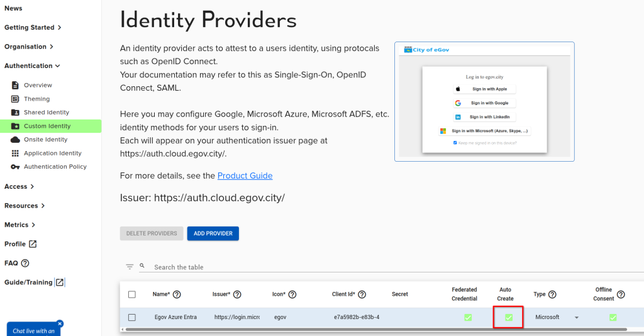The height and width of the screenshot is (336, 644).
Task: Click the e7a5982b-e83b-4 client id cell
Action: coord(357,317)
